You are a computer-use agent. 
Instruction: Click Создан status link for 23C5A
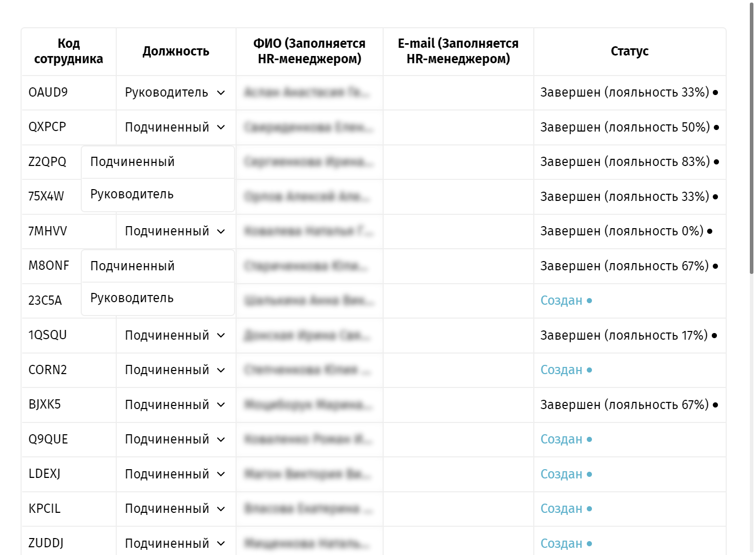(x=561, y=301)
